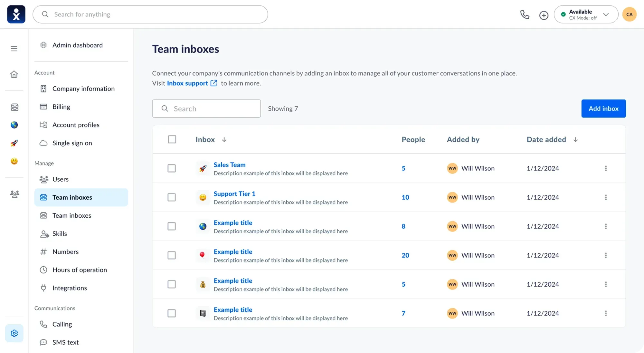Open the Home icon in the left rail

(x=14, y=74)
